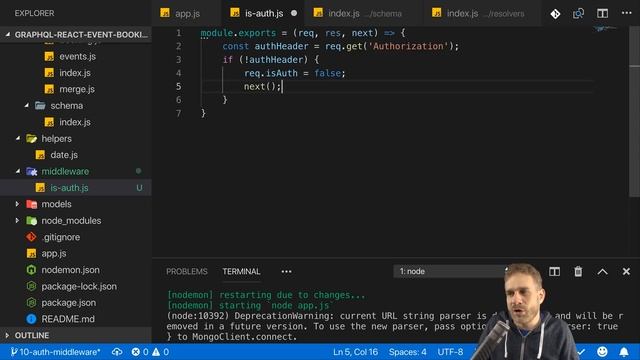Open warnings count in status bar
The width and height of the screenshot is (640, 360).
tap(160, 352)
